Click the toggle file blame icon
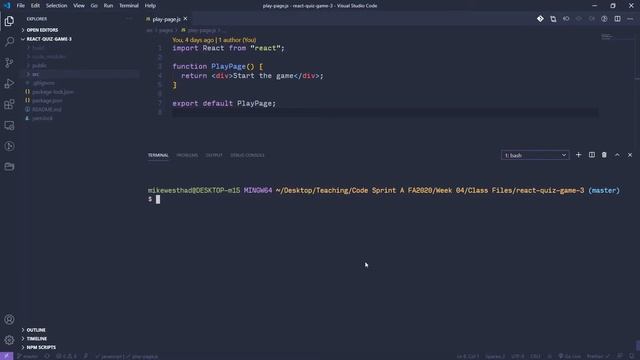Screen dimensions: 640x360 [x=566, y=19]
